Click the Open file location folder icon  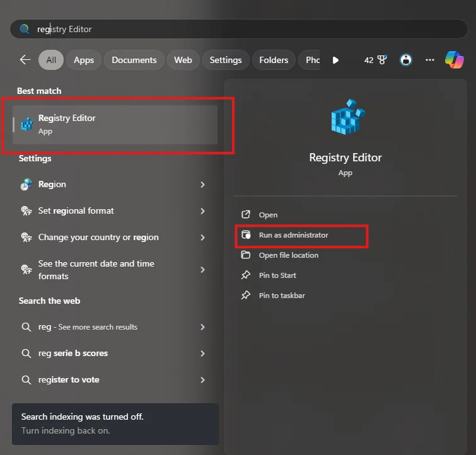[246, 255]
